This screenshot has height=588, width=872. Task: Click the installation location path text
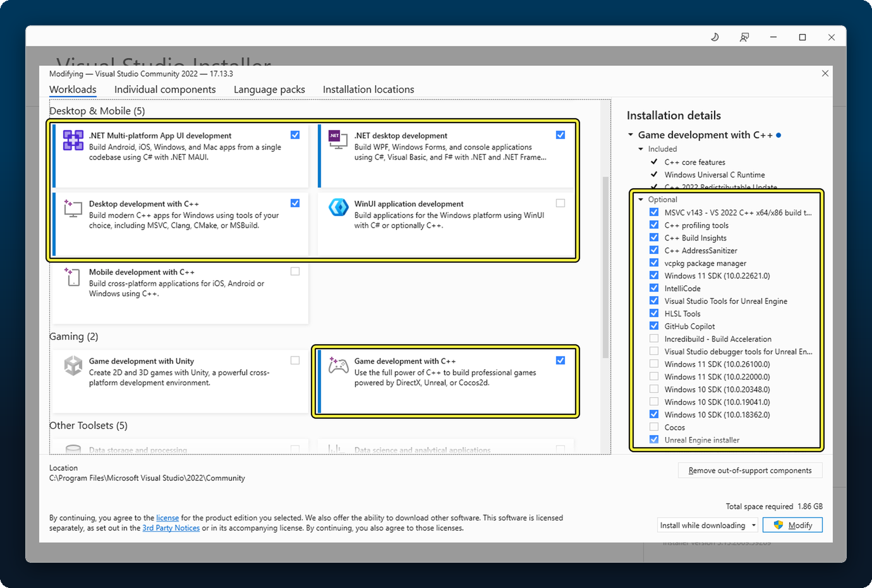(x=147, y=478)
